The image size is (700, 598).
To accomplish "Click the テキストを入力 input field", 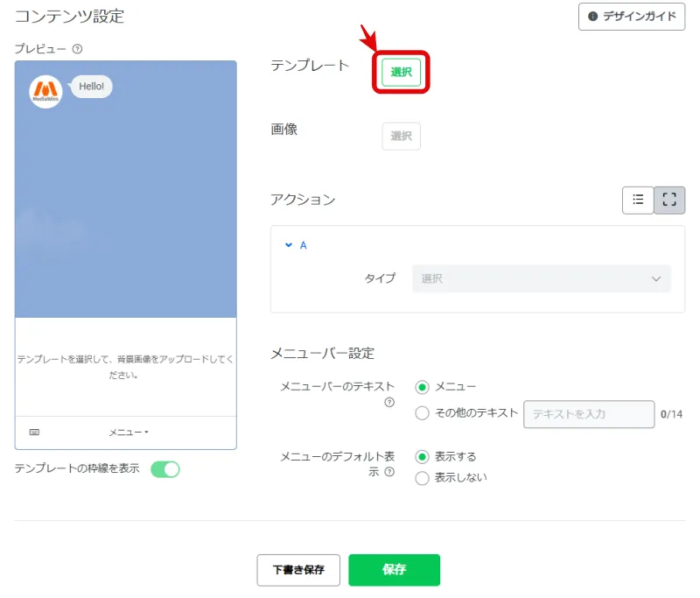I will [x=589, y=414].
